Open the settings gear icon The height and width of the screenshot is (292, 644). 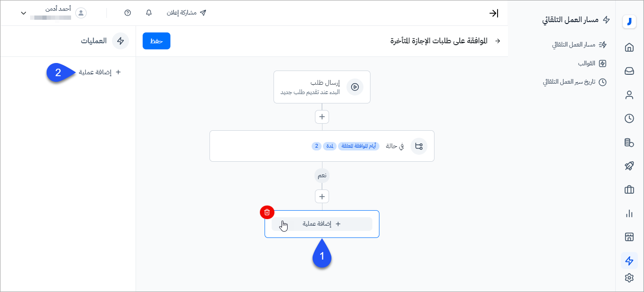coord(629,278)
